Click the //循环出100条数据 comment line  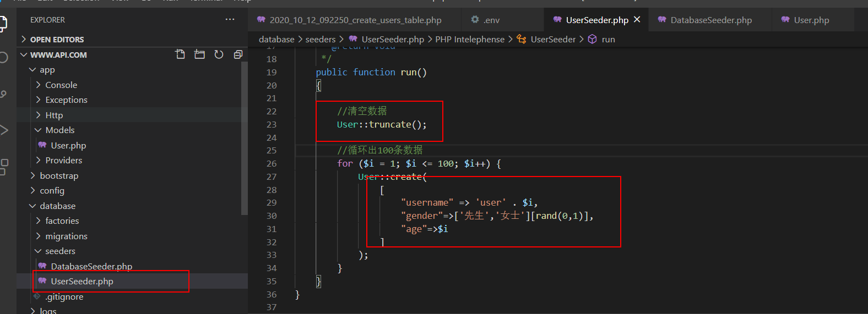point(380,150)
